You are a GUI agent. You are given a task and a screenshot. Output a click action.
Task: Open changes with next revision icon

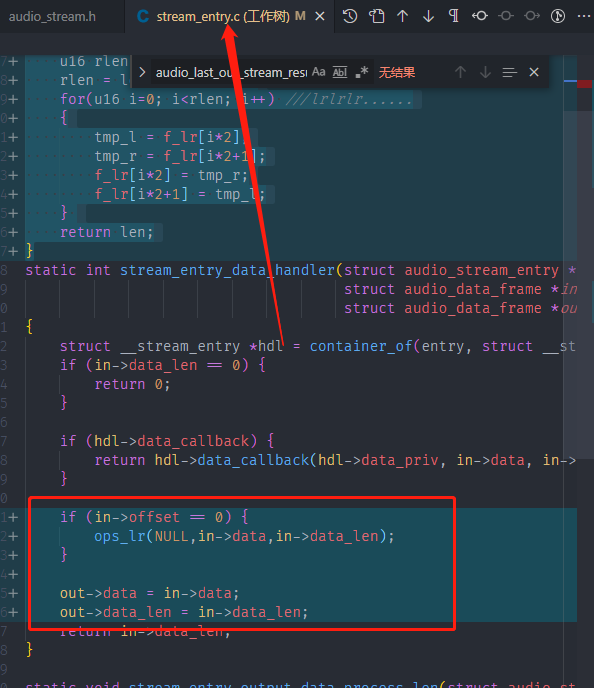pyautogui.click(x=532, y=16)
